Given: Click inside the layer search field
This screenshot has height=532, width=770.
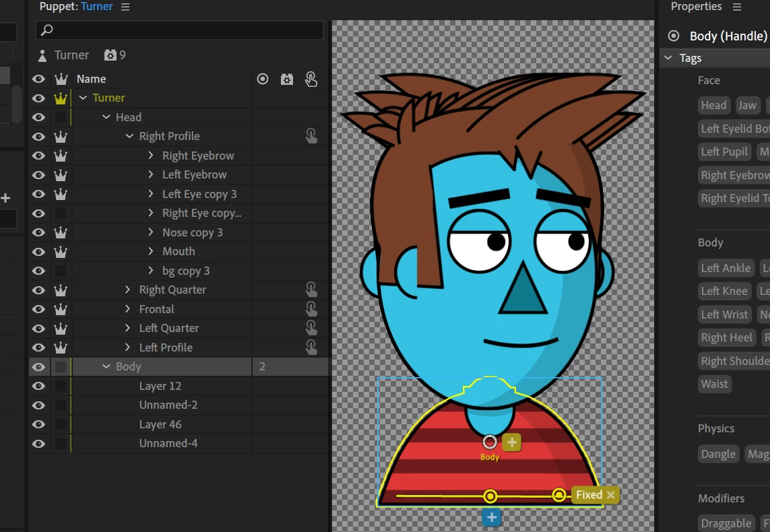Looking at the screenshot, I should coord(180,30).
